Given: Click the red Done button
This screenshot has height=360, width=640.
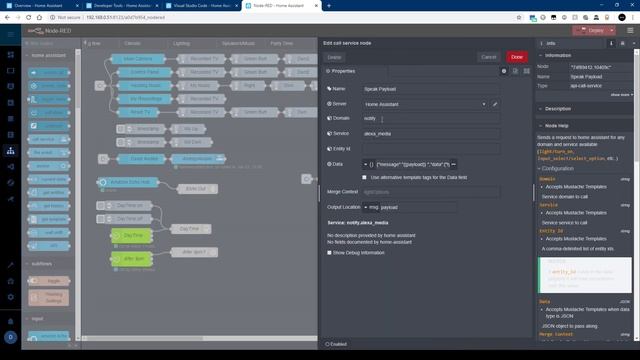Looking at the screenshot, I should pyautogui.click(x=517, y=57).
